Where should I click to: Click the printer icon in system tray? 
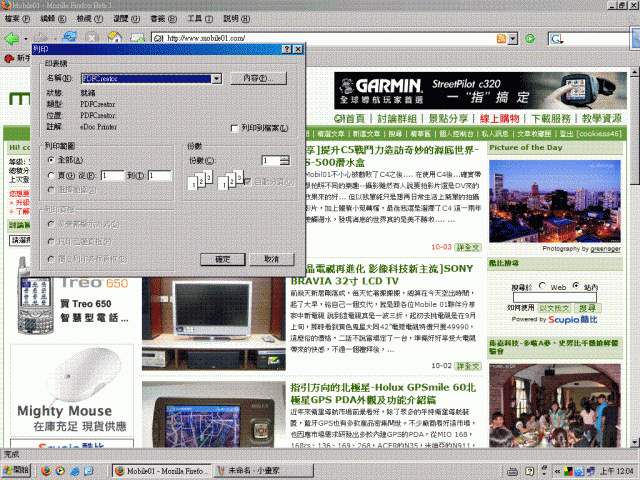pos(512,471)
